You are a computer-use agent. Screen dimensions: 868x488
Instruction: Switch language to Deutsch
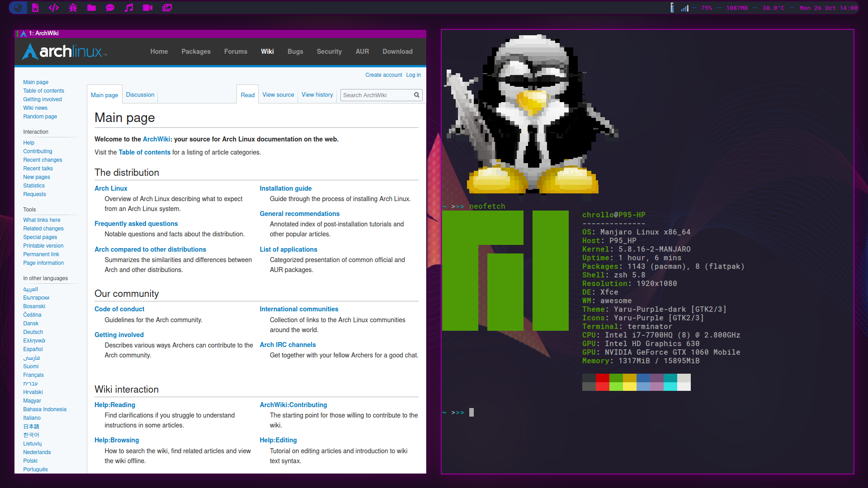(x=33, y=332)
